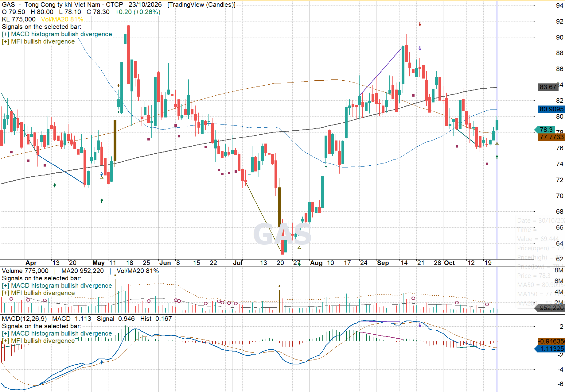Image resolution: width=565 pixels, height=392 pixels.
Task: Click the volume circle marker under the September spike
Action: [413, 298]
